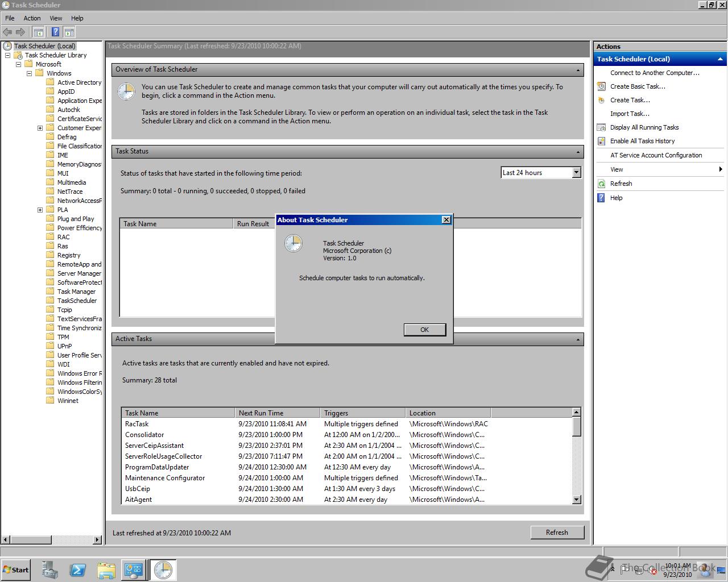Click AT Service Account Configuration
Screen dimensions: 728x582
656,155
